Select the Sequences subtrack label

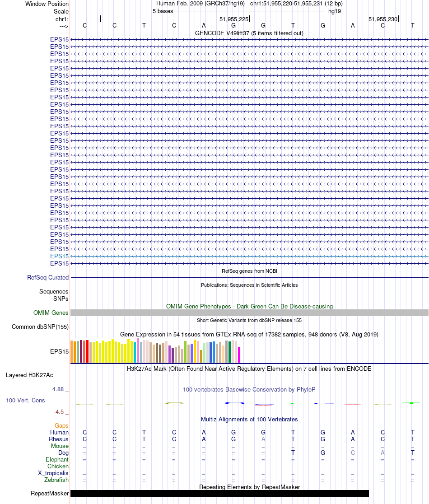(x=54, y=292)
